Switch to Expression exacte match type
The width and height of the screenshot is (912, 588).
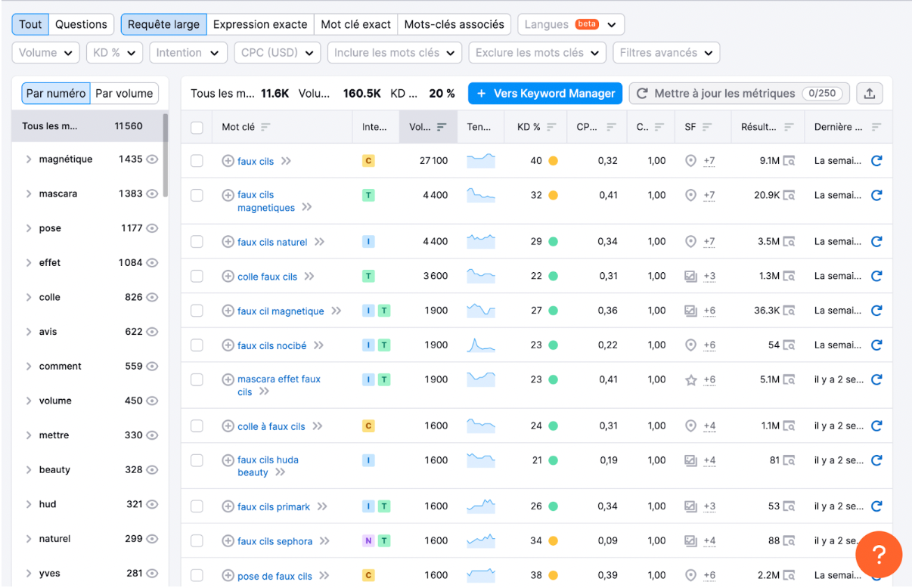click(260, 24)
